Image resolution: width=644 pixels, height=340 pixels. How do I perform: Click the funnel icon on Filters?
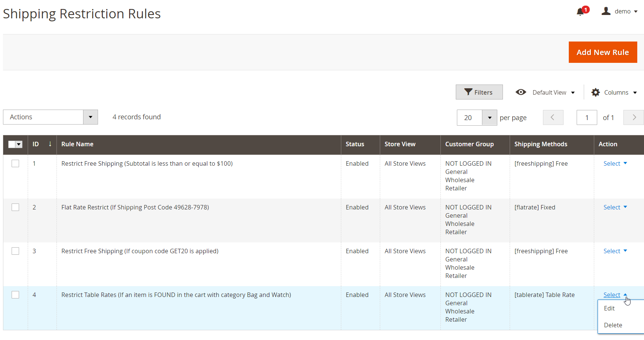point(468,92)
